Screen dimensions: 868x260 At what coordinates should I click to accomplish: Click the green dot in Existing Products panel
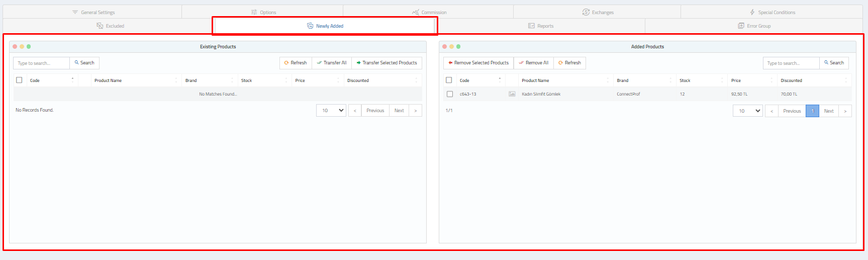click(x=29, y=47)
